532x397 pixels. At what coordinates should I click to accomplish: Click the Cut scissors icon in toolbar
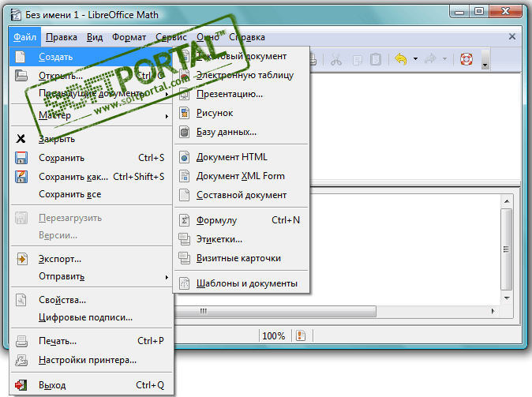pos(336,59)
